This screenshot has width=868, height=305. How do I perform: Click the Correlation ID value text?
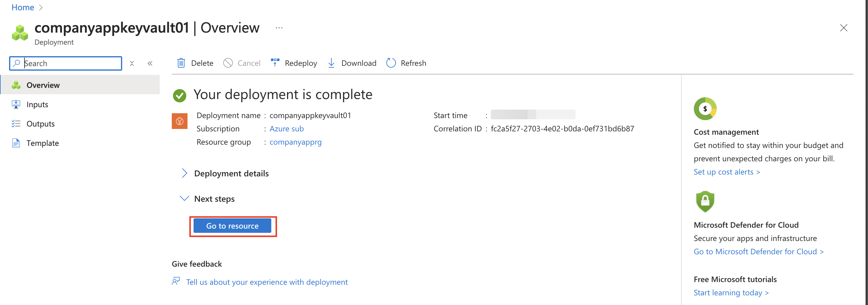point(562,129)
